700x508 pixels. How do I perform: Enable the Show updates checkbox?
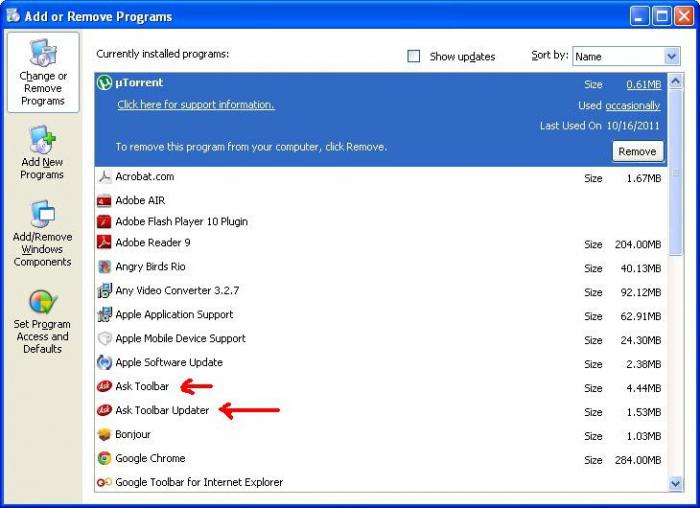pyautogui.click(x=414, y=56)
